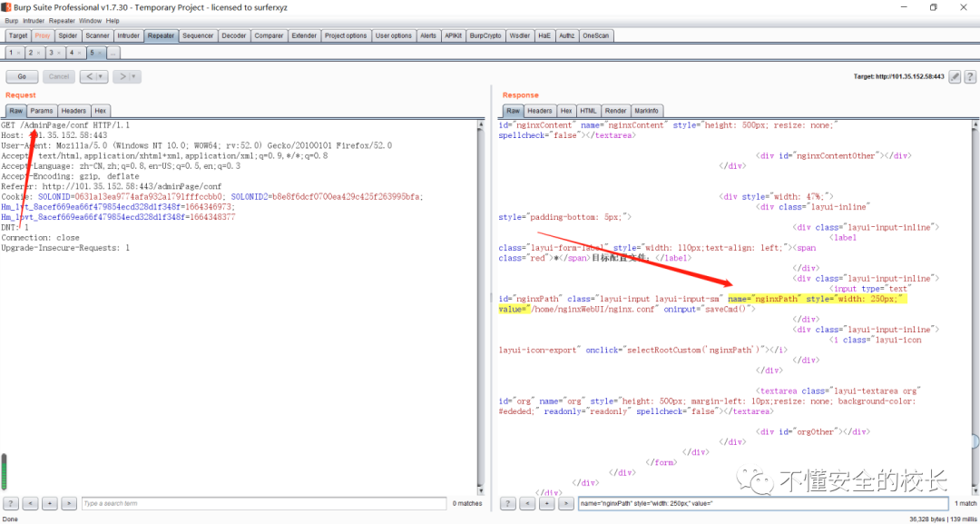980x524 pixels.
Task: Open the Help menu
Action: click(113, 21)
